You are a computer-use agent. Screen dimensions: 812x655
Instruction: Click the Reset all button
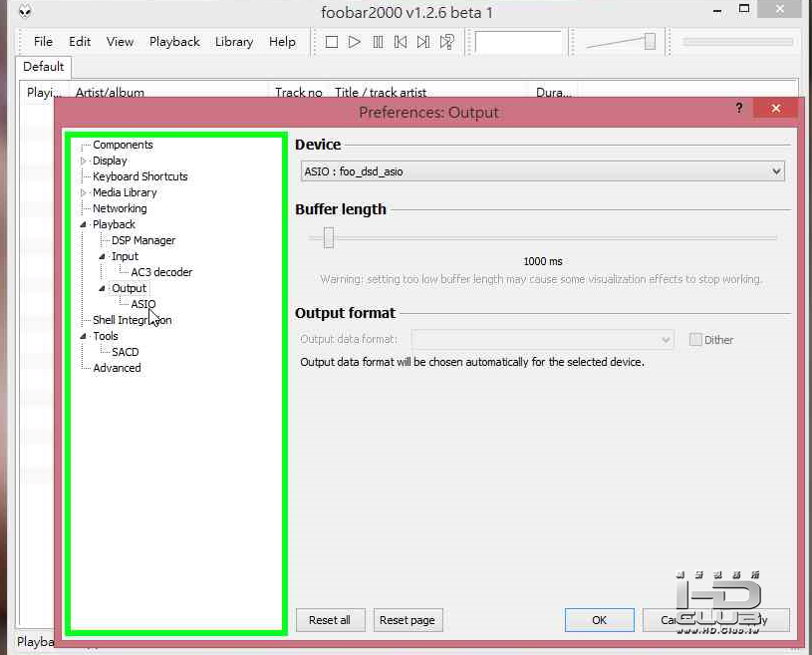330,620
